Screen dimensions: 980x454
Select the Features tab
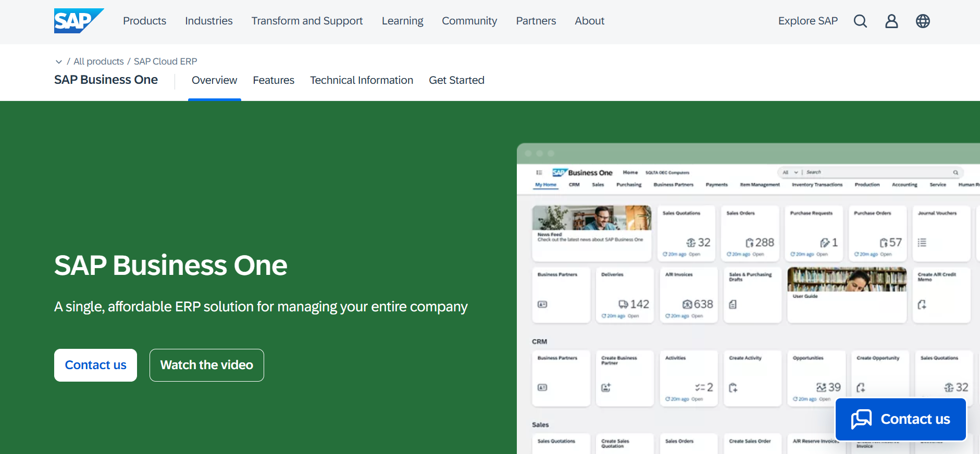pos(274,80)
